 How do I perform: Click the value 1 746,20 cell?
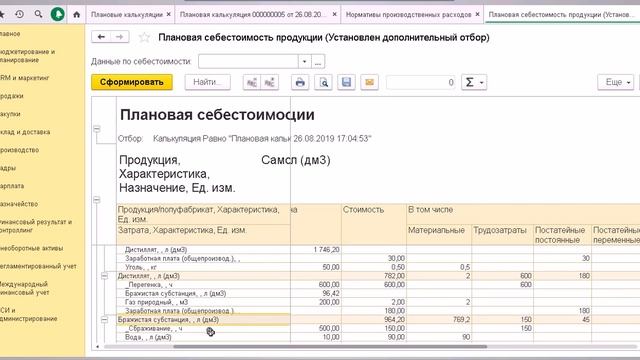[x=316, y=250]
